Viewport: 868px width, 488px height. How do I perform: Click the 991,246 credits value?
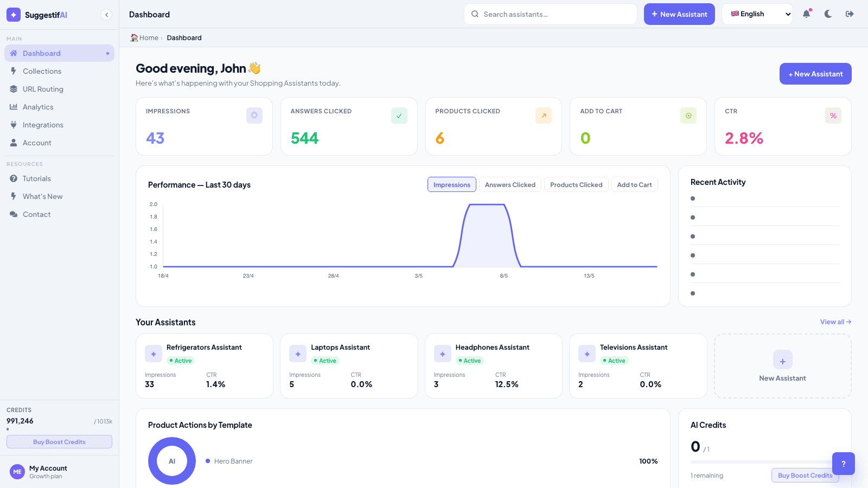[20, 421]
